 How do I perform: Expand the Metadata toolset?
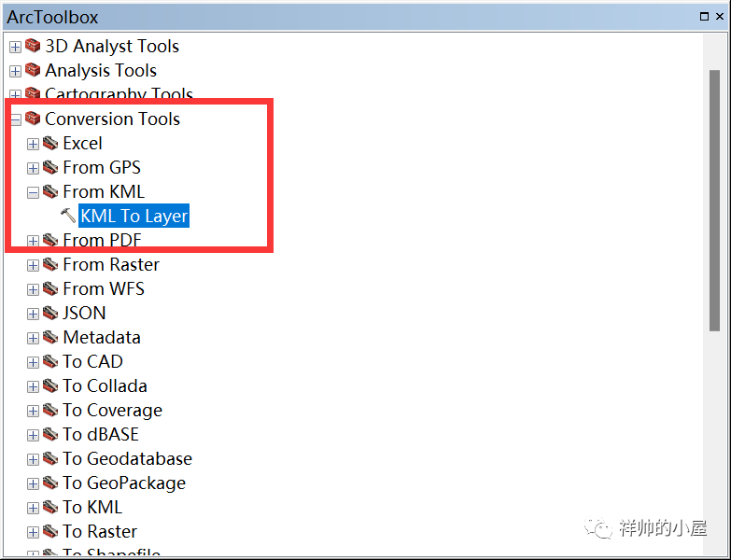point(33,338)
